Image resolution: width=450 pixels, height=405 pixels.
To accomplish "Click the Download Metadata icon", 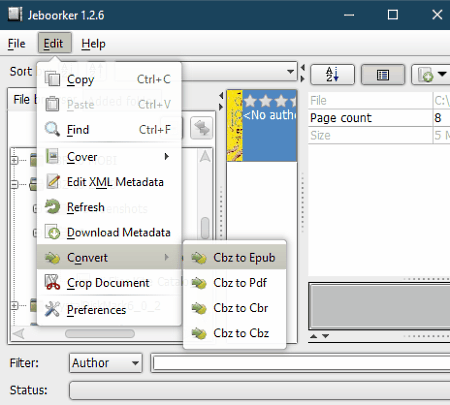I will pos(52,232).
